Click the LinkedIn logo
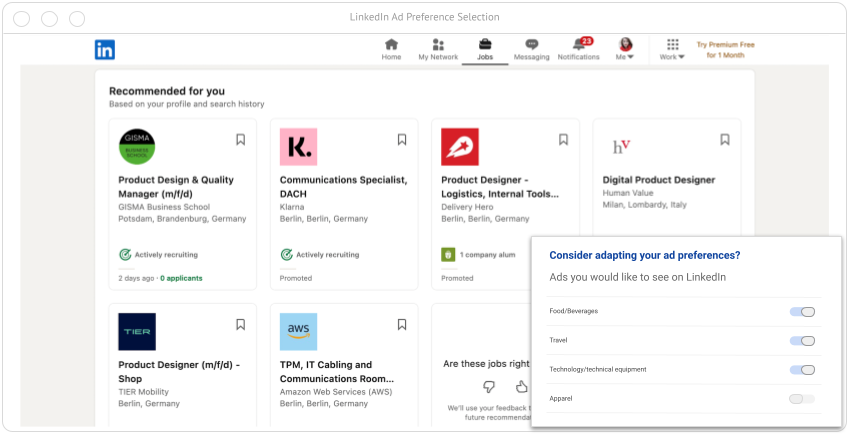The image size is (850, 435). click(105, 50)
